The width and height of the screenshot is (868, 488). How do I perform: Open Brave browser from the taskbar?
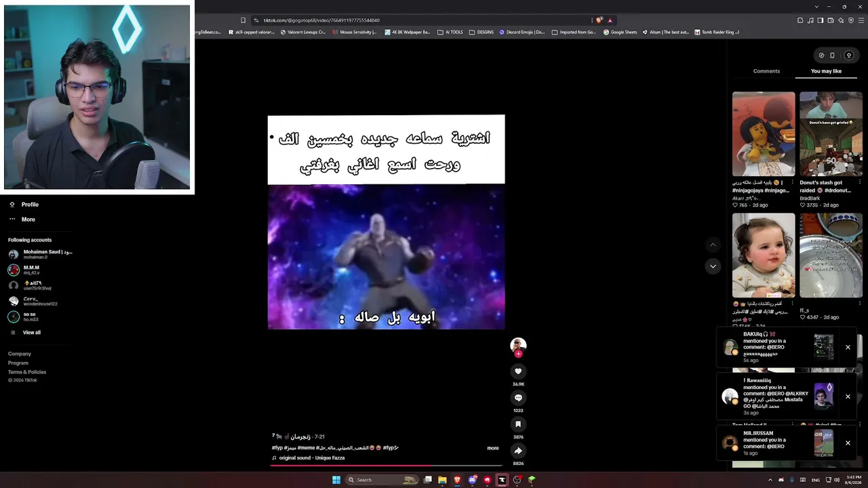click(457, 480)
